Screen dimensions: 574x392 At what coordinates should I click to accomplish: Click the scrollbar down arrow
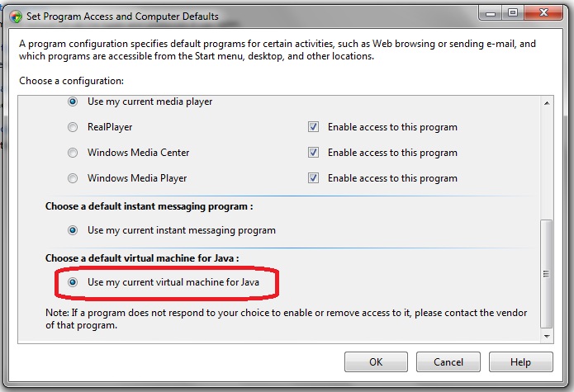[x=546, y=335]
